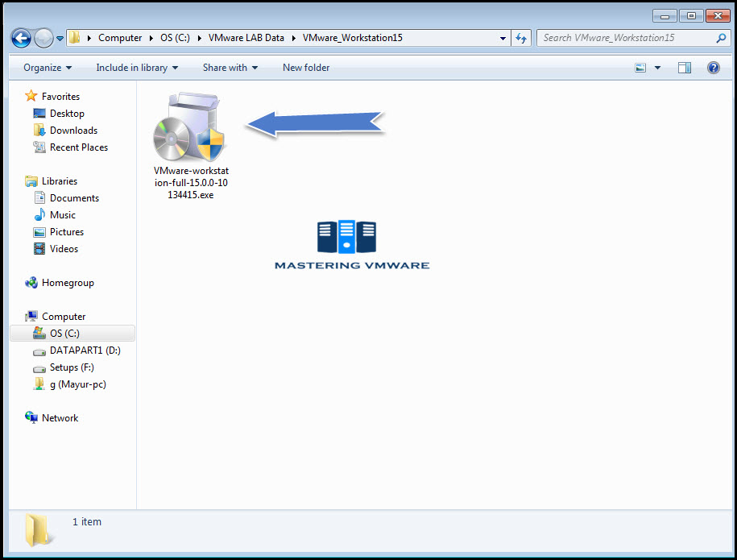Open the Setups (F:) drive
This screenshot has height=560, width=737.
click(72, 367)
